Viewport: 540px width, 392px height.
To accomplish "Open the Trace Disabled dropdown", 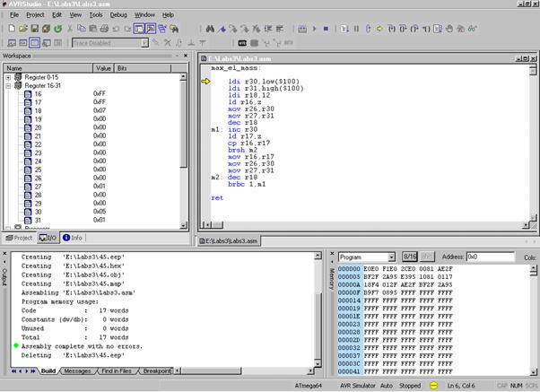I will (x=143, y=42).
